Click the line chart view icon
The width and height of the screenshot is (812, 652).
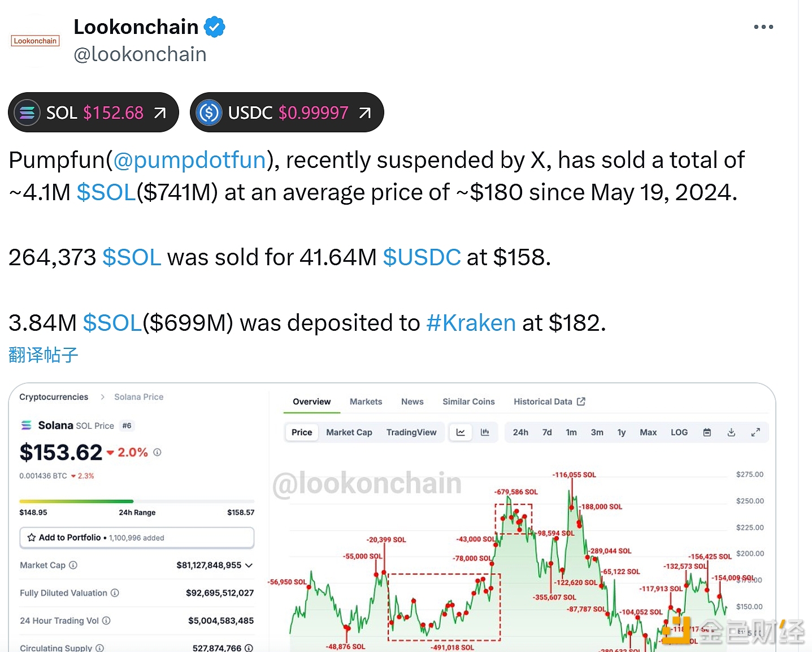click(461, 433)
